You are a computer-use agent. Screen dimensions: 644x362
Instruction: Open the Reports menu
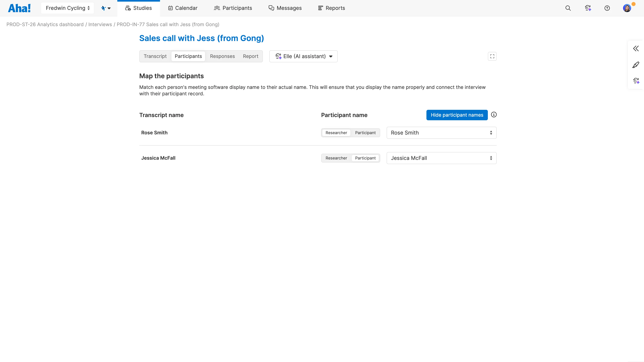point(331,8)
